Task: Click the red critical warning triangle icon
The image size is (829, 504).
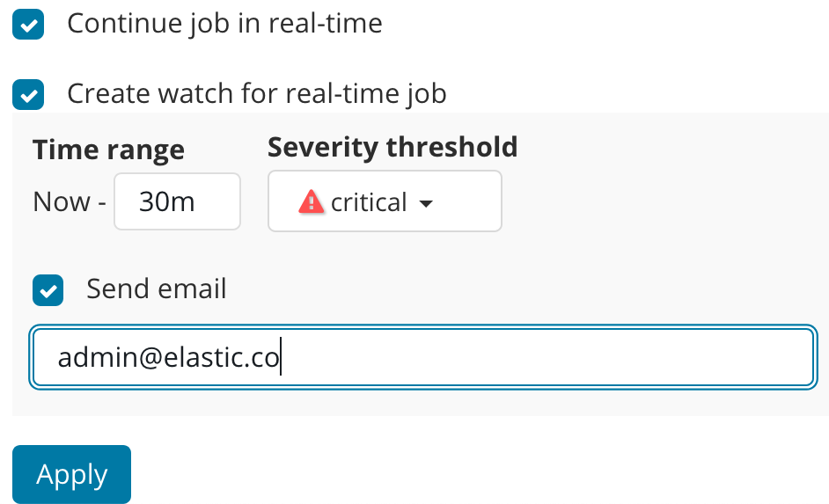Action: click(311, 202)
